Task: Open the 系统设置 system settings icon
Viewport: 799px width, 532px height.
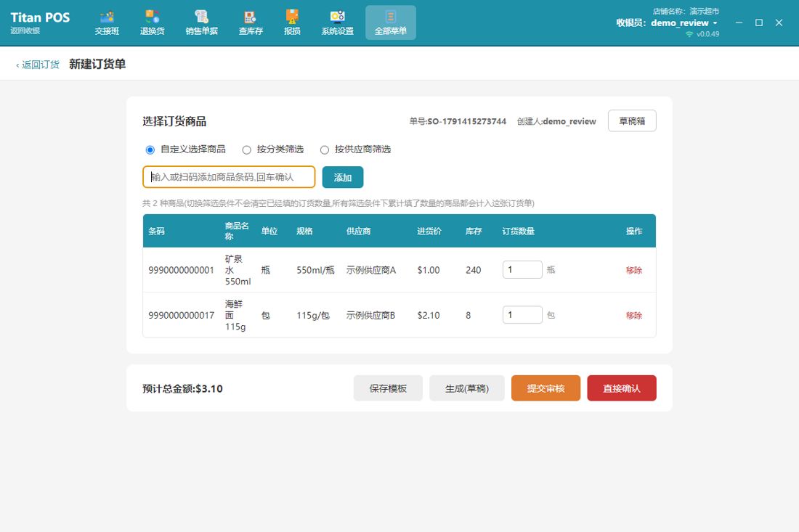Action: click(337, 23)
